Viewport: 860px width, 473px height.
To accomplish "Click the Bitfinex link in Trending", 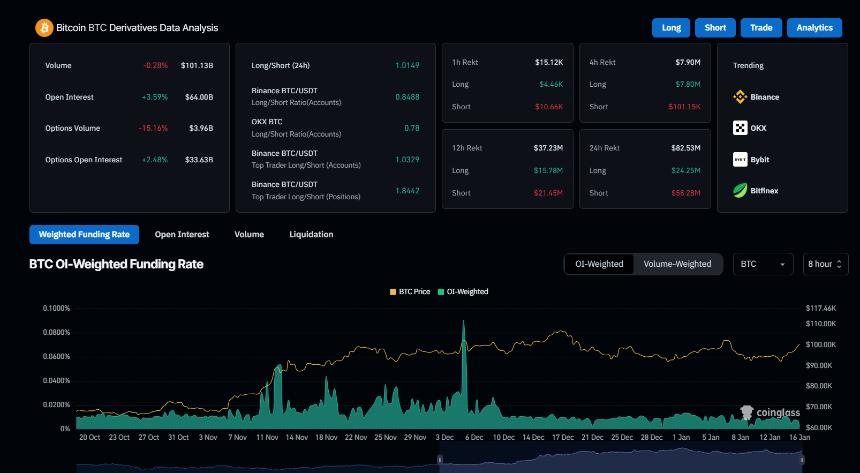I will coord(764,190).
